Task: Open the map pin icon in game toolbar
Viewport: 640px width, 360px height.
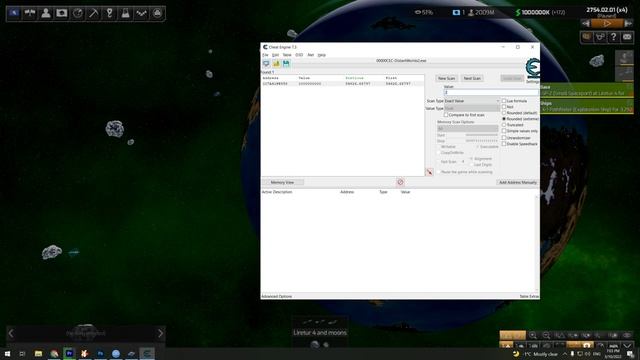Action: click(109, 13)
